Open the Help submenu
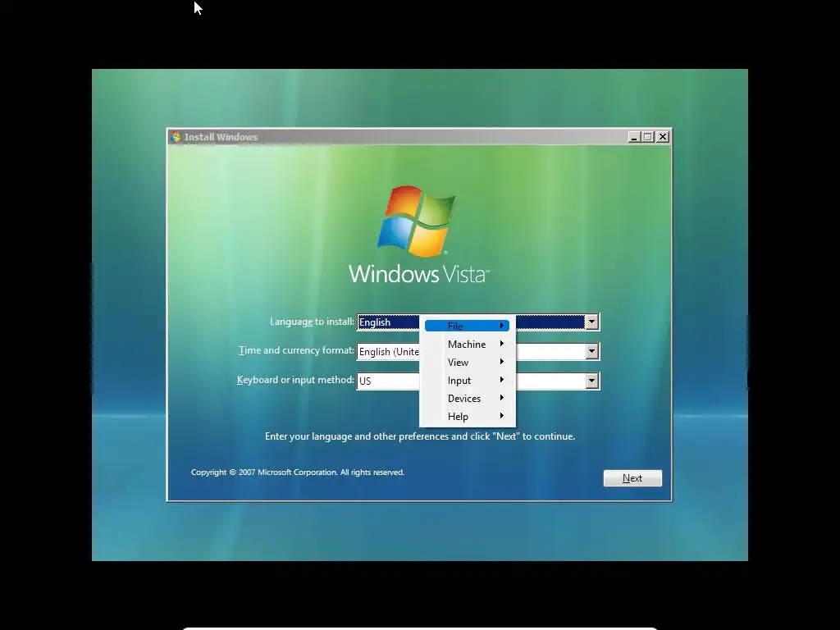Image resolution: width=840 pixels, height=630 pixels. click(467, 416)
